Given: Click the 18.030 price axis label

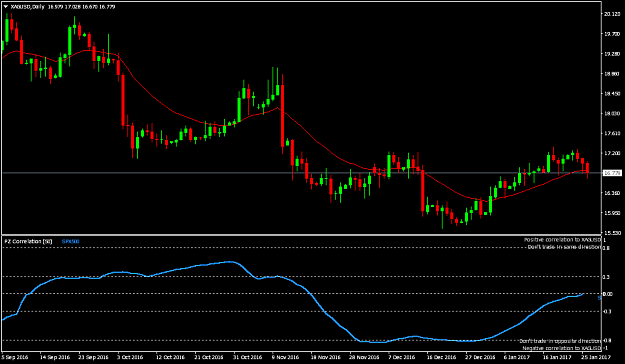Looking at the screenshot, I should pos(612,114).
